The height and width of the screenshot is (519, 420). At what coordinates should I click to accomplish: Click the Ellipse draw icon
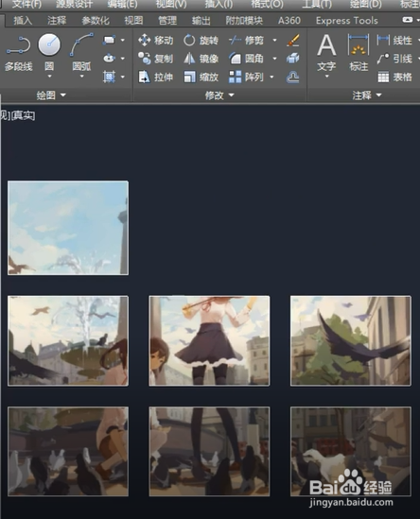109,59
